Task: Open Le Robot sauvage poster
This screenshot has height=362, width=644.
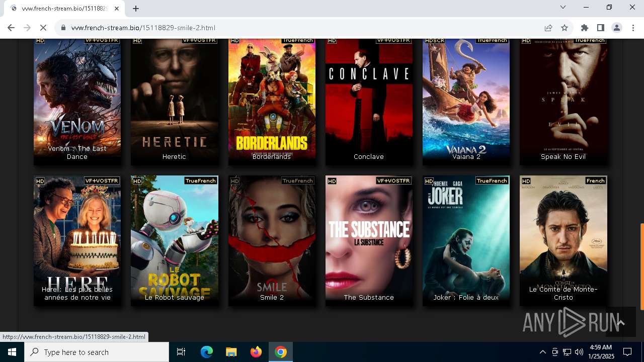Action: (x=174, y=240)
